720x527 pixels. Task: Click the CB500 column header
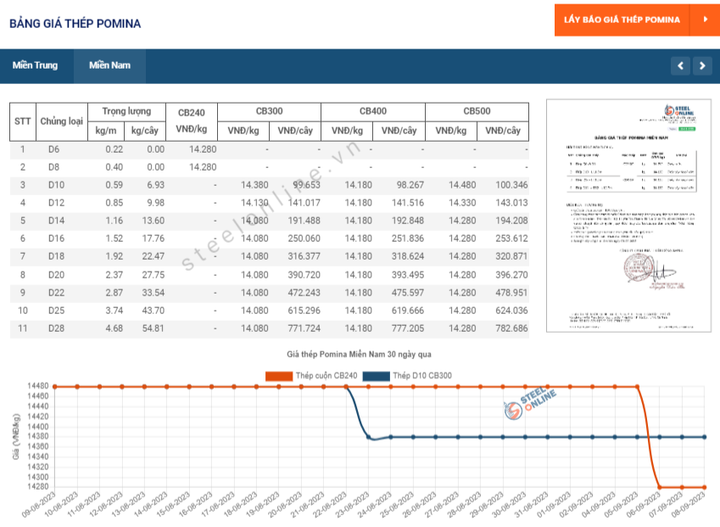tap(477, 112)
